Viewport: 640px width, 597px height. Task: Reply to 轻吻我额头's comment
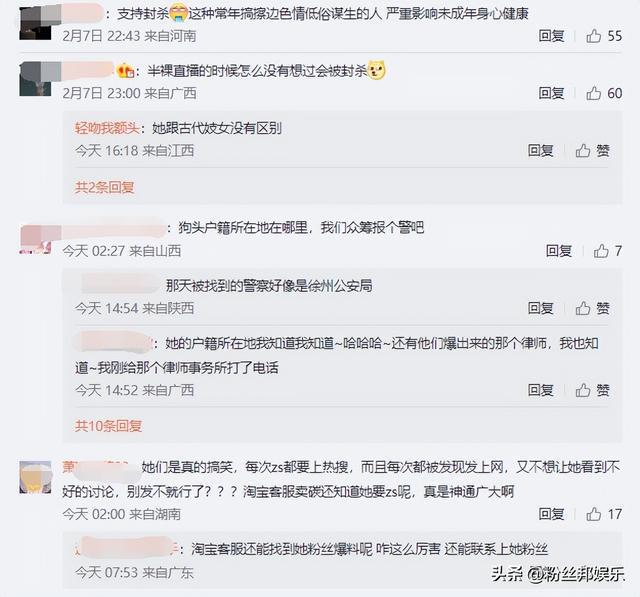[541, 151]
